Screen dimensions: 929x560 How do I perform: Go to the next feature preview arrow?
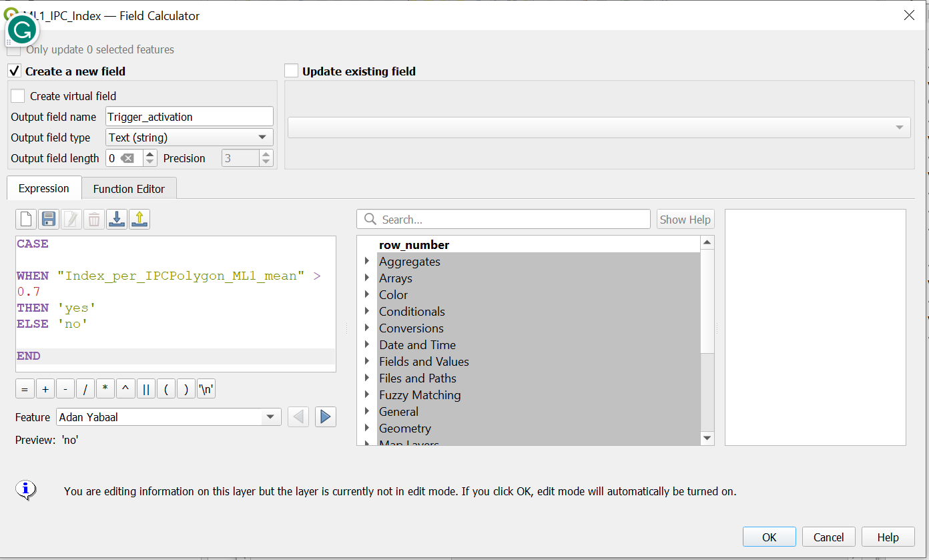(325, 417)
